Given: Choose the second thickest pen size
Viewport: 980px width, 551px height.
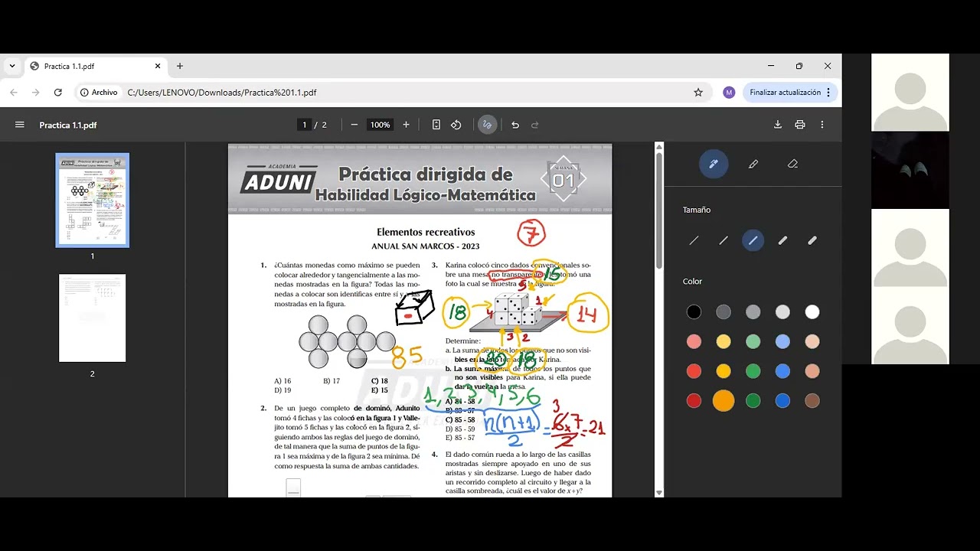Looking at the screenshot, I should [x=782, y=240].
